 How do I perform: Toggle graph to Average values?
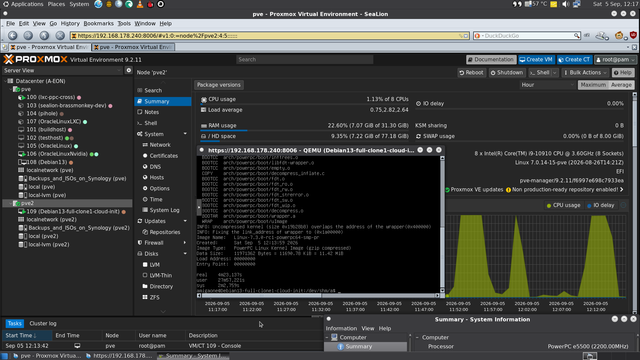tap(621, 85)
